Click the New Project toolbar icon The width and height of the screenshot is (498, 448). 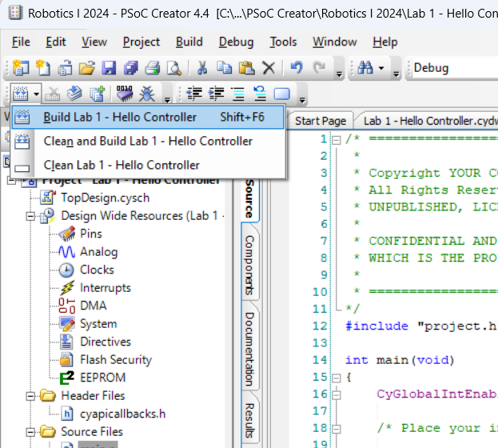click(21, 68)
